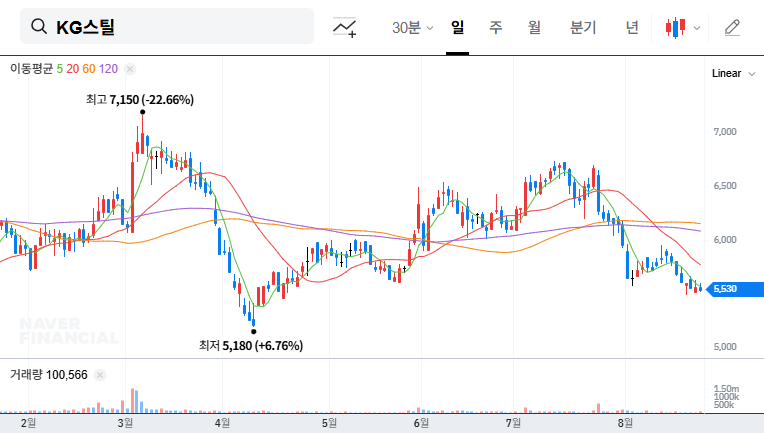
Task: Click the 8월 date axis label
Action: 625,423
